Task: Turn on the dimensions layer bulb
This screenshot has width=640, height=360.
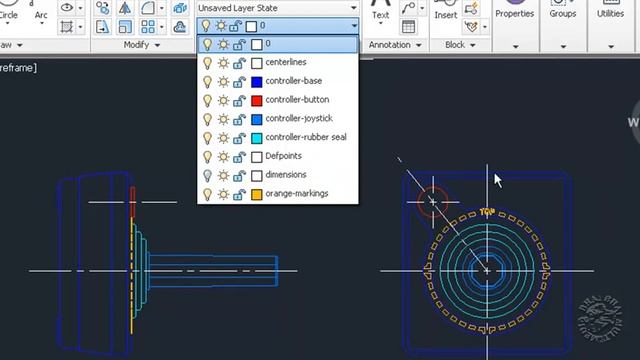Action: tap(207, 176)
